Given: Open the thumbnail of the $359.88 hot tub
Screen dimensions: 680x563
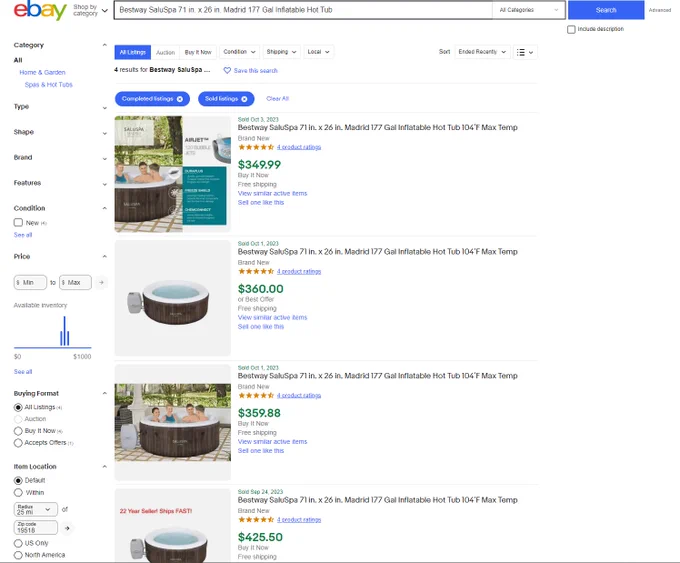Looking at the screenshot, I should click(173, 422).
